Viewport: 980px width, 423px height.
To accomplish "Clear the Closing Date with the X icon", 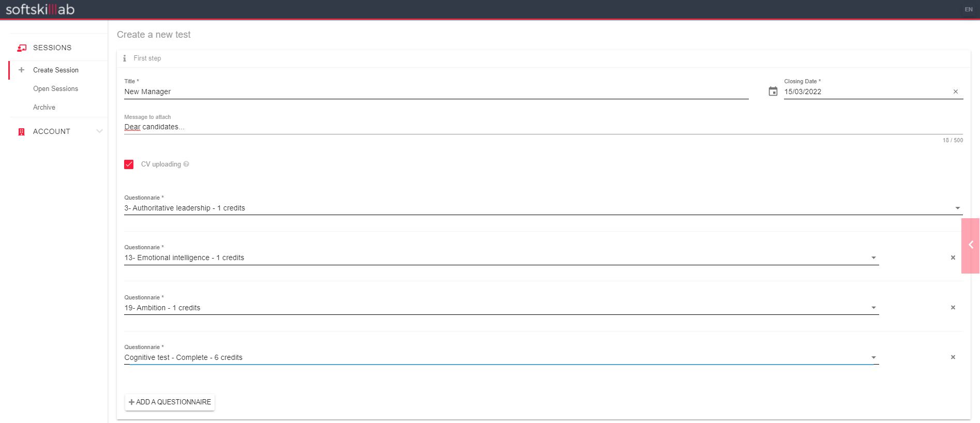I will (955, 92).
